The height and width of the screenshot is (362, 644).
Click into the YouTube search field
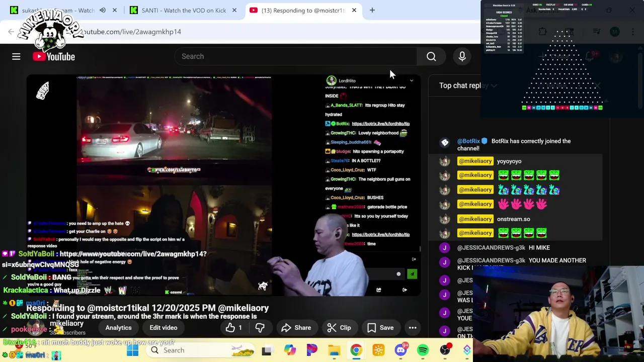click(296, 56)
